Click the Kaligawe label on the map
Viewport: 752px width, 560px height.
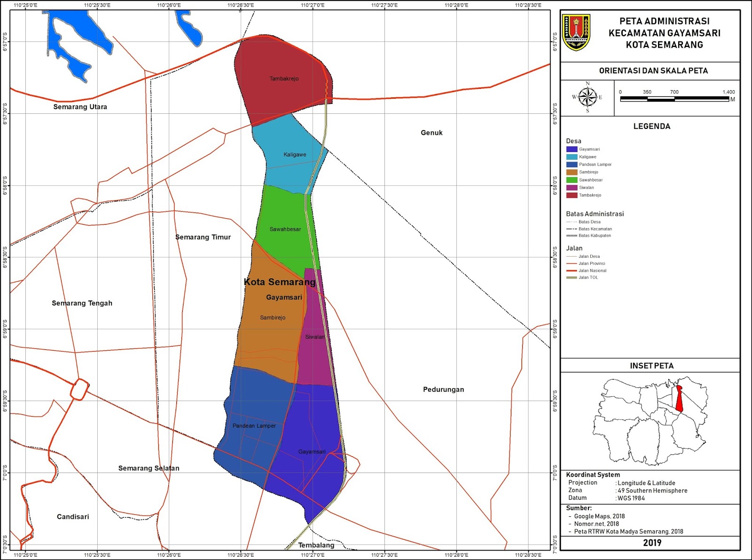pos(295,154)
